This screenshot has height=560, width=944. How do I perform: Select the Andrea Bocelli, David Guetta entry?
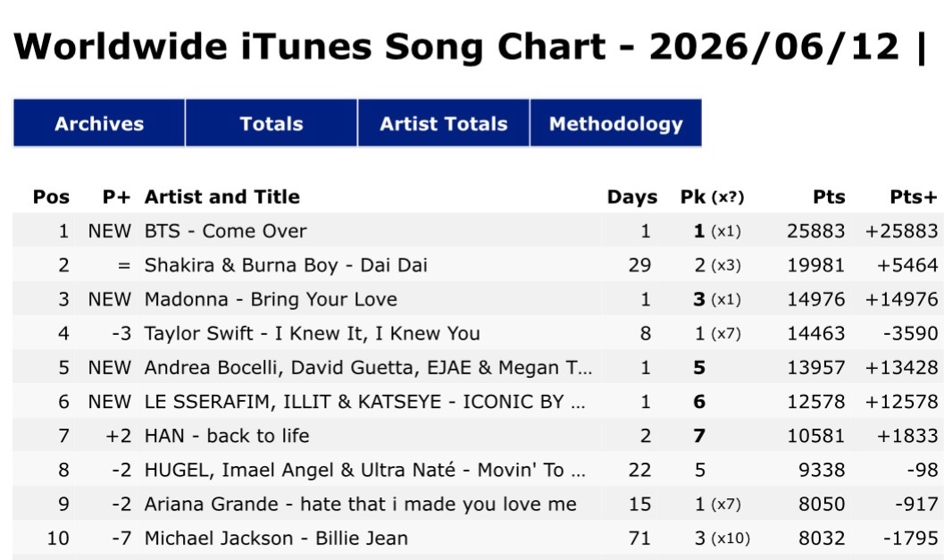tap(478, 367)
